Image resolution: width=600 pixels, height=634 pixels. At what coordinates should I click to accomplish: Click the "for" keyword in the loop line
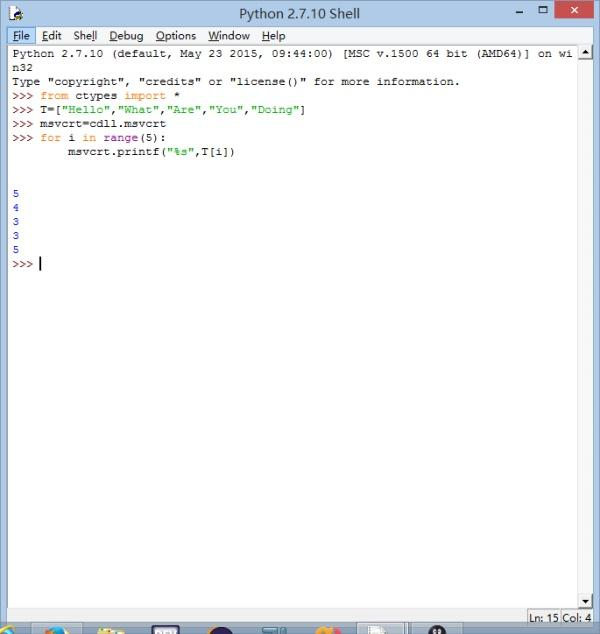pyautogui.click(x=51, y=138)
